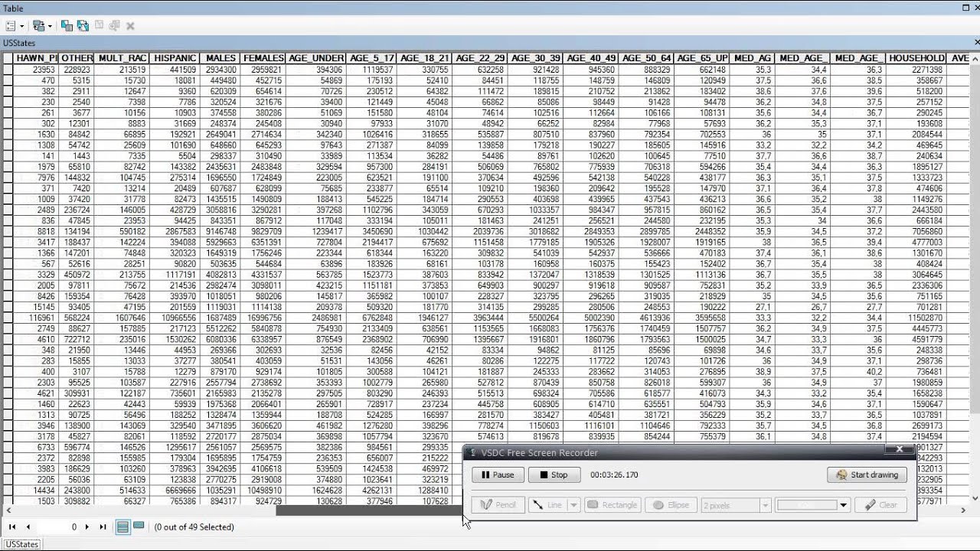980x551 pixels.
Task: Click the Select By Attributes icon
Action: [x=67, y=26]
